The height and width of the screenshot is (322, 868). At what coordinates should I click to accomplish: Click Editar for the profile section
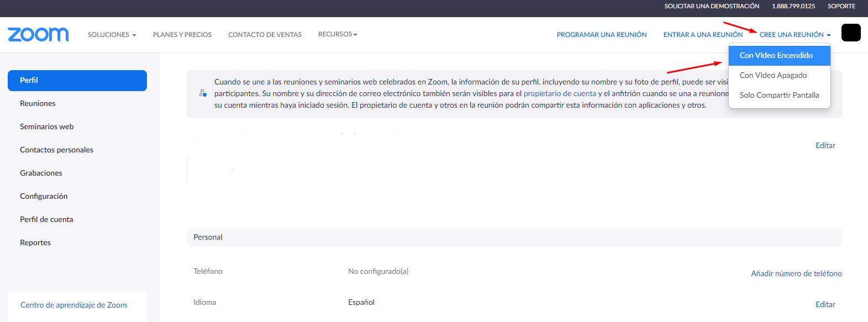[825, 145]
